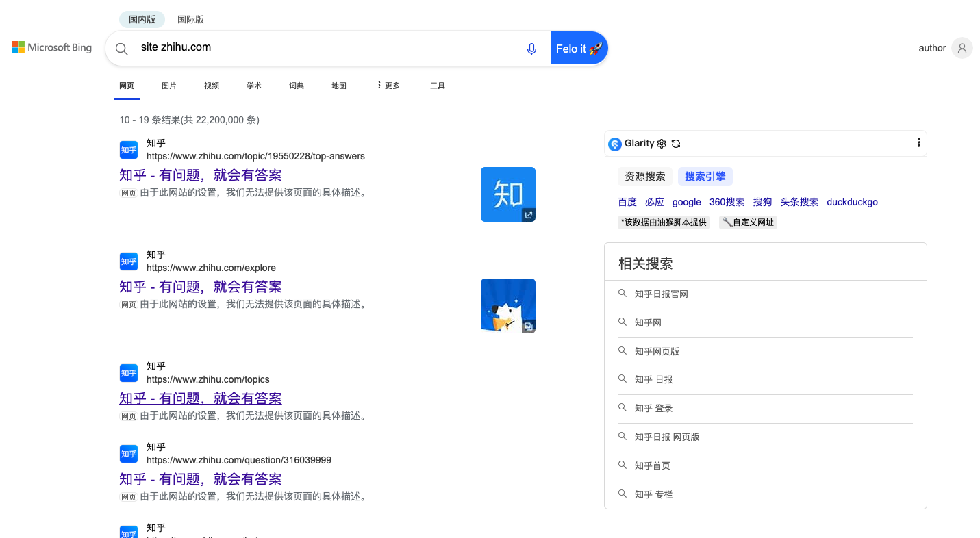This screenshot has height=538, width=980.
Task: Click related search 知乎 专栏
Action: tap(654, 494)
